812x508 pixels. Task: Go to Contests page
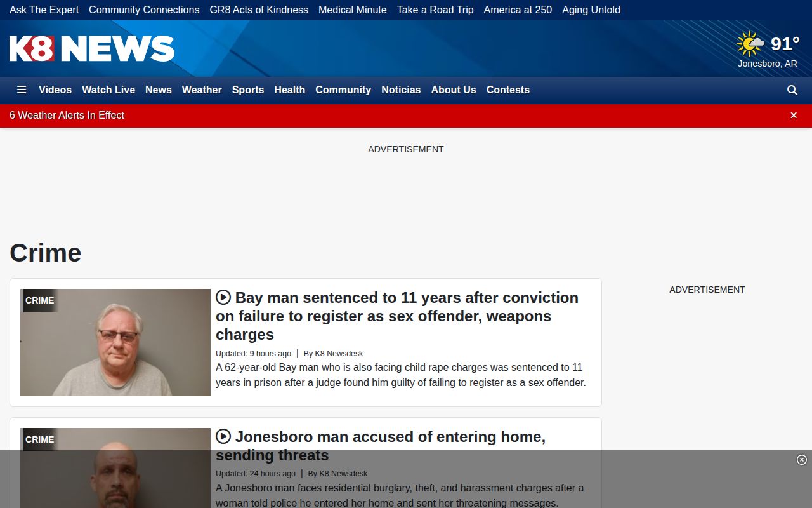(x=508, y=90)
